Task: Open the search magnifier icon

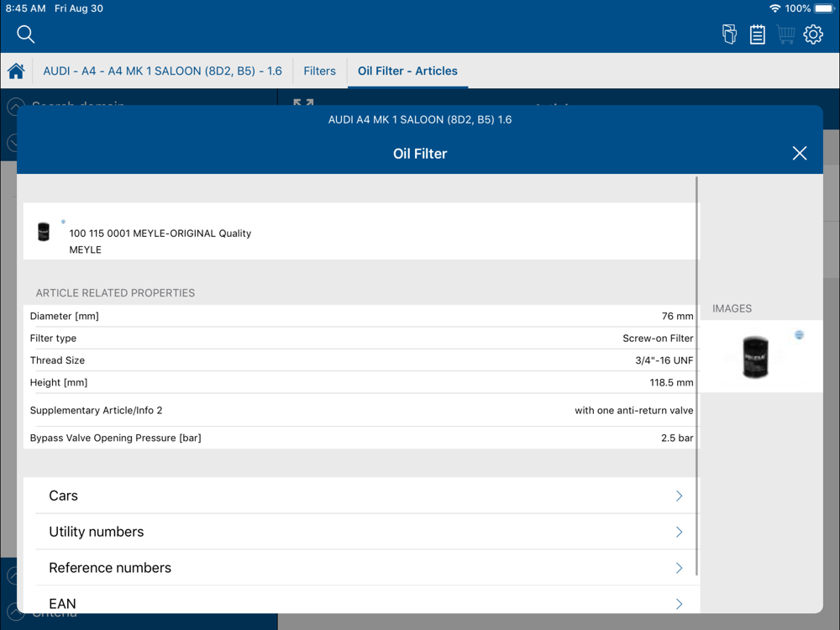Action: 25,34
